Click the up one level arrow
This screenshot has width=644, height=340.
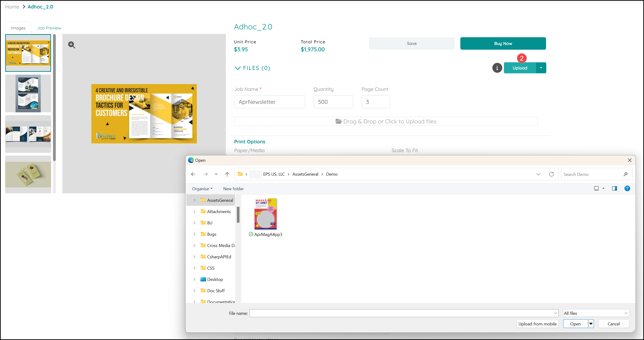click(227, 174)
